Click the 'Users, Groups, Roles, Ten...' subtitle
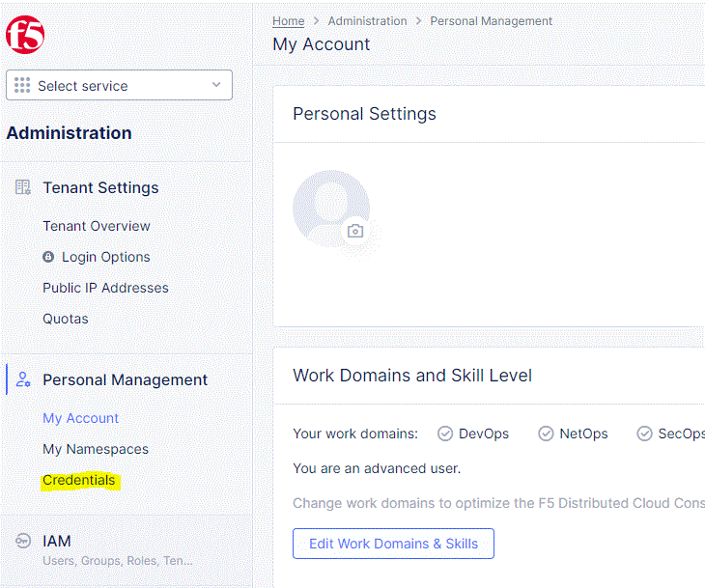Screen dimensions: 705x588 118,561
